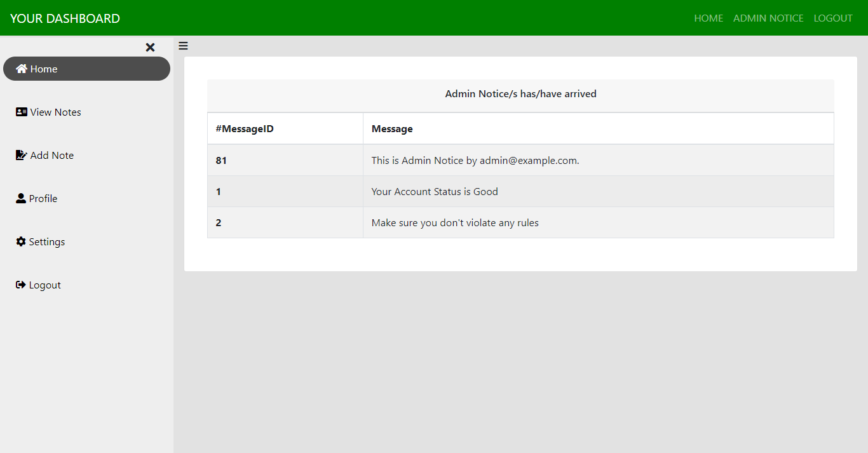Click the gear icon beside Settings
The width and height of the screenshot is (868, 453).
click(x=21, y=241)
